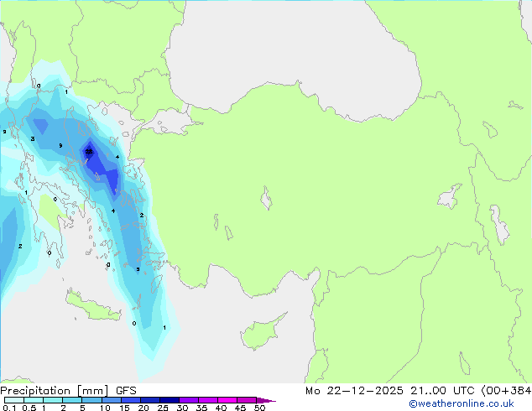Click the 20–25 mm legend color swatch

tap(149, 400)
